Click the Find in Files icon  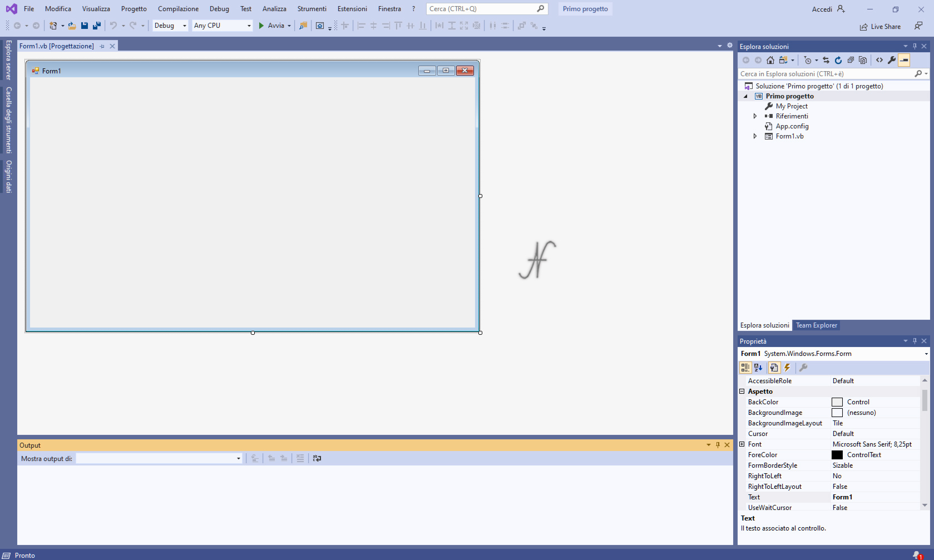click(x=303, y=26)
